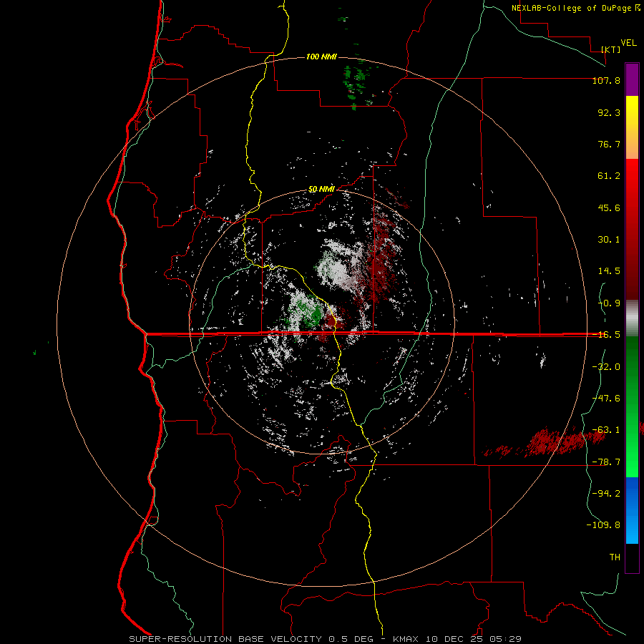Select the 14.5 velocity scale value
This screenshot has width=644, height=644.
click(x=609, y=271)
